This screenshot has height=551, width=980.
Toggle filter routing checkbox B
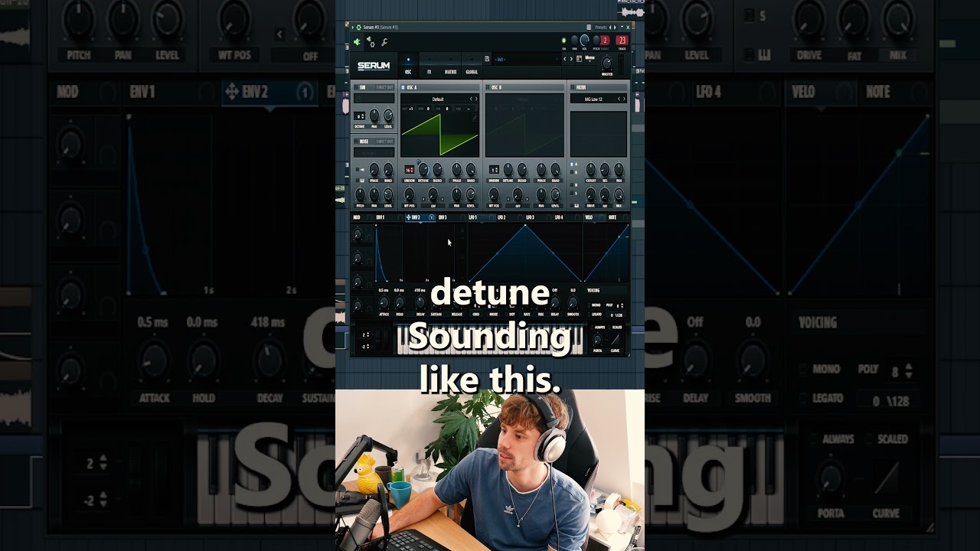point(572,172)
